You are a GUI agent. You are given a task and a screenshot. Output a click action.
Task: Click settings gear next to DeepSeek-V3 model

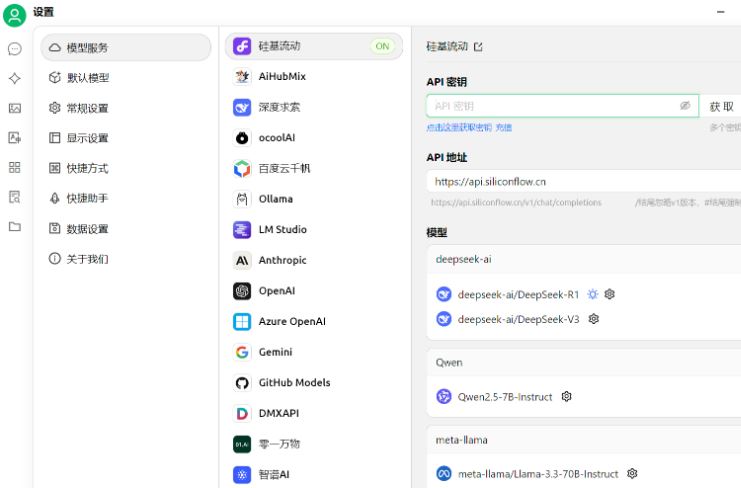[x=593, y=319]
